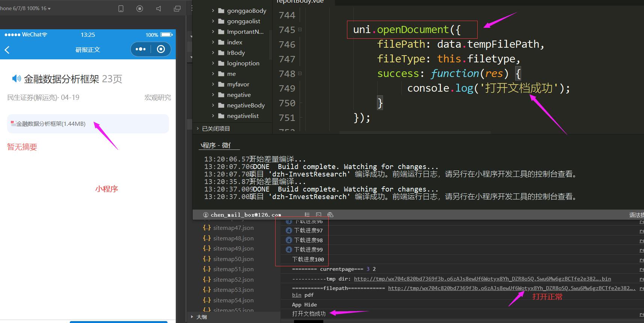The image size is (644, 323).
Task: Click the stop recording circle icon
Action: point(140,9)
